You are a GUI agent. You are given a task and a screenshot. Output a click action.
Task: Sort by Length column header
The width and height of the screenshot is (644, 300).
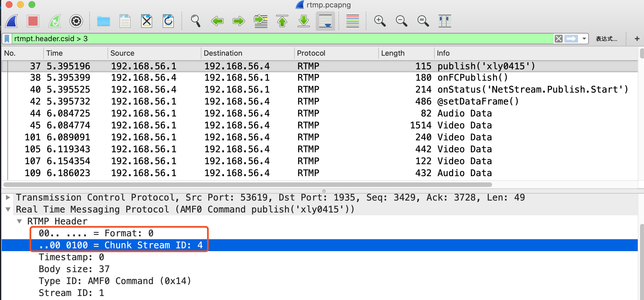click(406, 53)
